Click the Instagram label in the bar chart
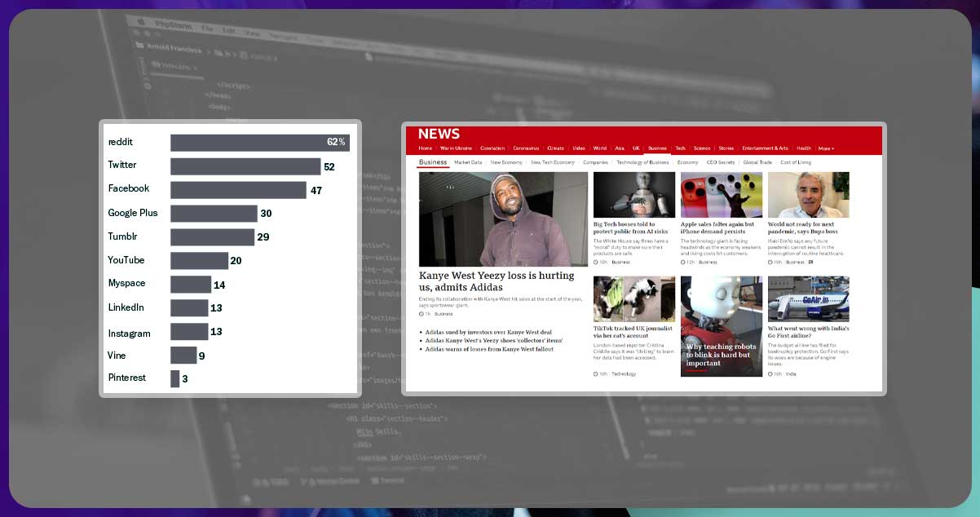Image resolution: width=980 pixels, height=517 pixels. click(x=130, y=334)
